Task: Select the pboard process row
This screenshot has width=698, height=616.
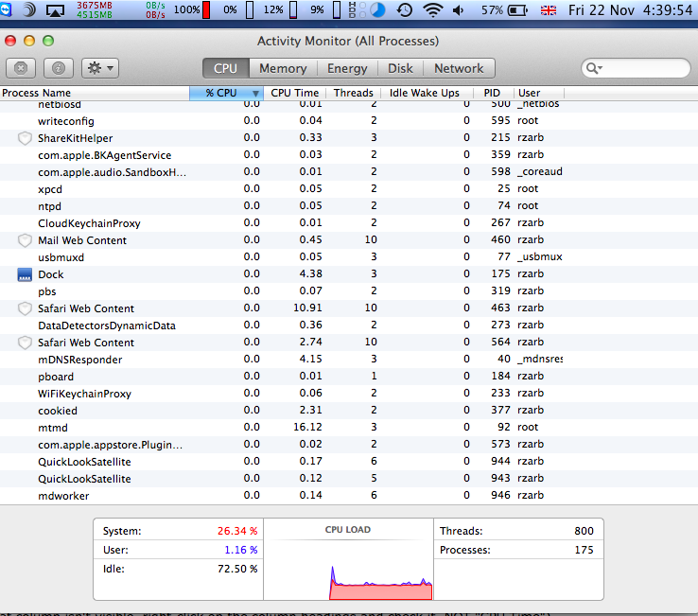Action: tap(349, 377)
